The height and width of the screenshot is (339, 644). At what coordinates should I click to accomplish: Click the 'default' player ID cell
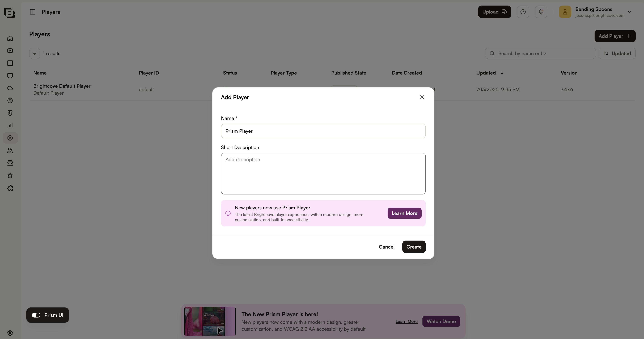click(146, 89)
